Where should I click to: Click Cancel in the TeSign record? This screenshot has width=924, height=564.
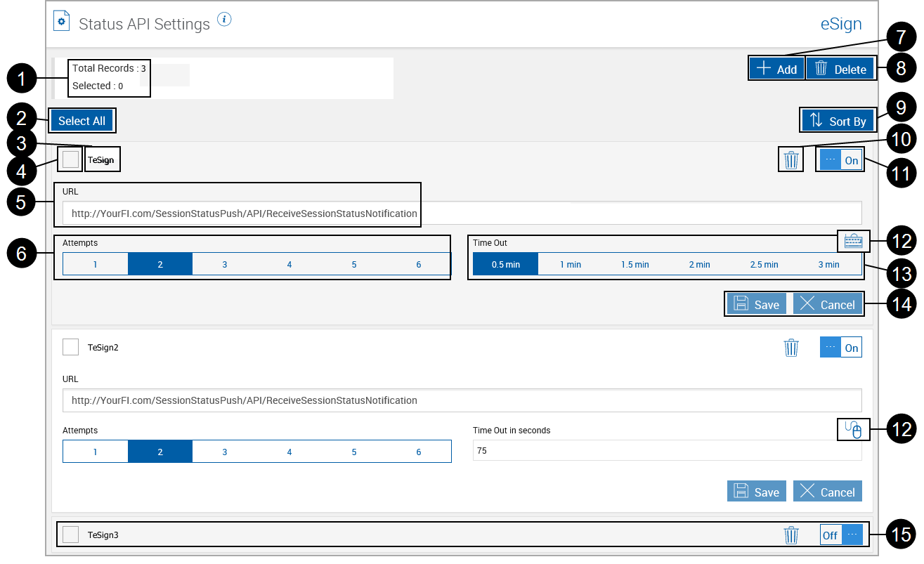pyautogui.click(x=828, y=303)
